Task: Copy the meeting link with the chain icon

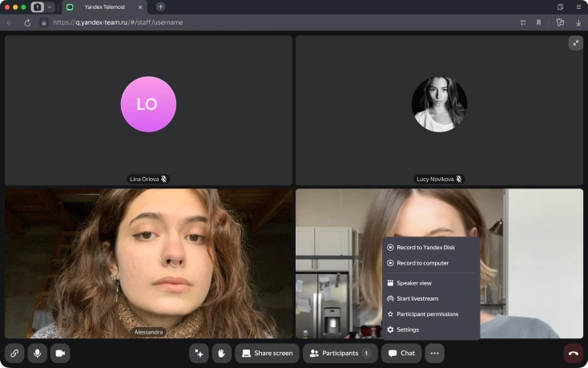Action: click(x=14, y=353)
